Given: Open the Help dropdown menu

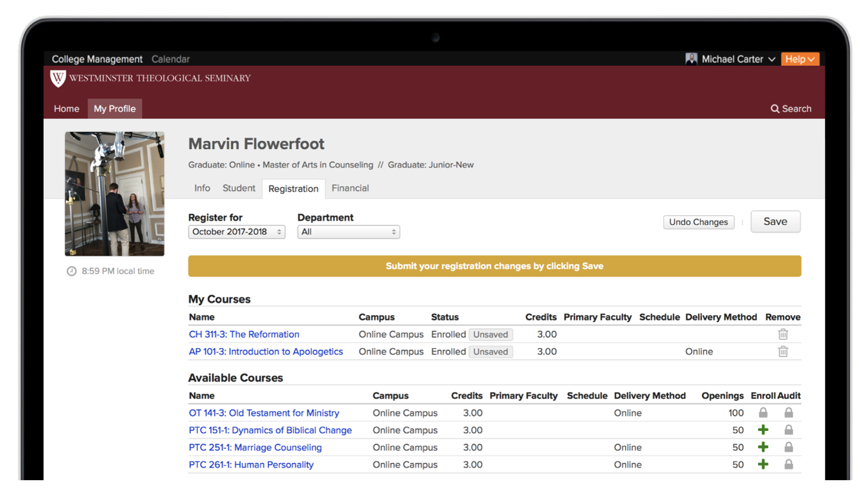Looking at the screenshot, I should pyautogui.click(x=799, y=59).
